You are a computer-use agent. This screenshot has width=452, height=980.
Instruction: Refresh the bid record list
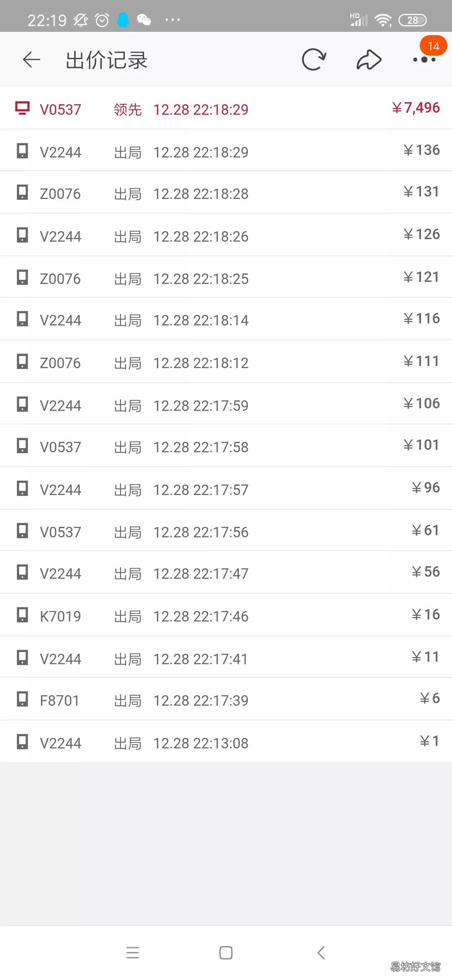coord(314,59)
